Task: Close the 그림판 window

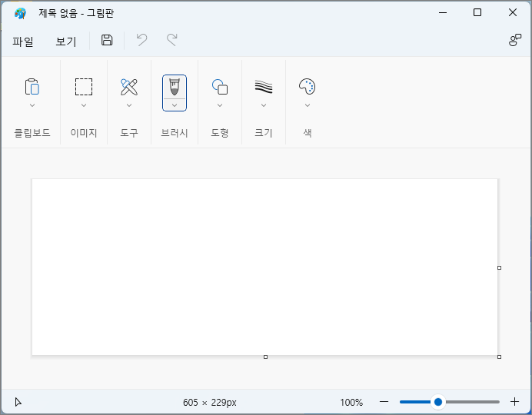Action: 513,12
